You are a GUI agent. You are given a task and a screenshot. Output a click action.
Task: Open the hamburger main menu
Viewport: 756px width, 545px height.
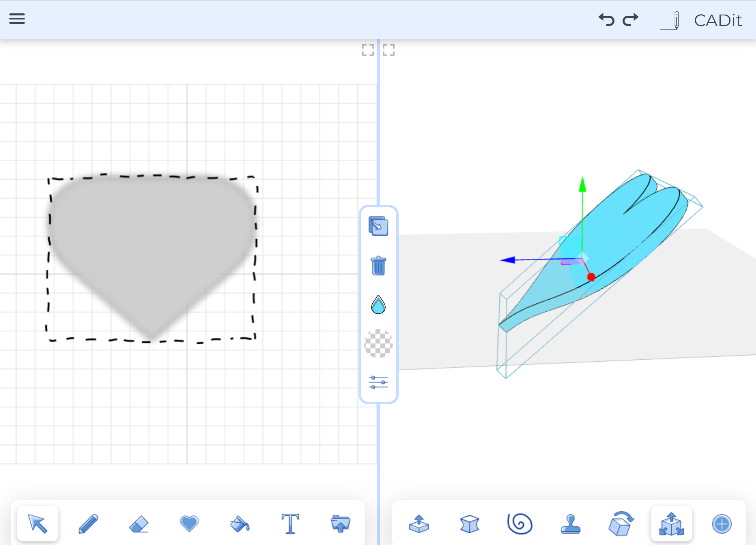click(17, 19)
